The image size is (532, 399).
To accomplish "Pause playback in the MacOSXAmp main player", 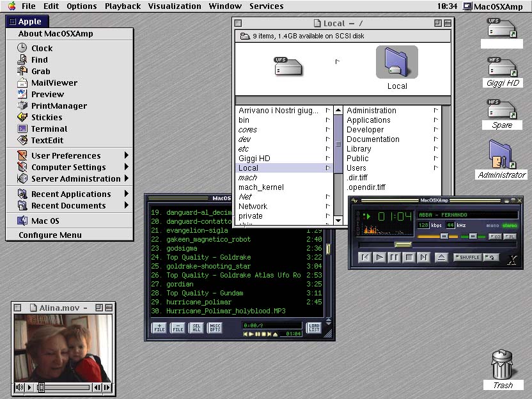I will (x=394, y=258).
